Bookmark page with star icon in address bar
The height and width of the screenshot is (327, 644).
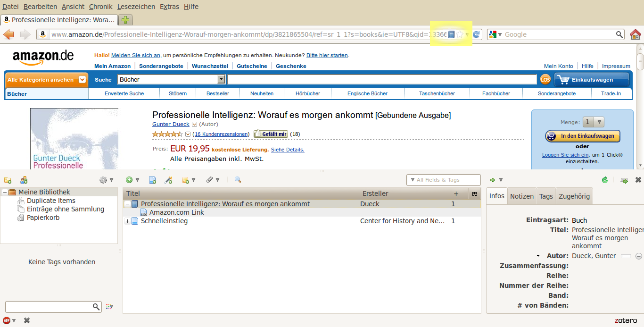[460, 34]
